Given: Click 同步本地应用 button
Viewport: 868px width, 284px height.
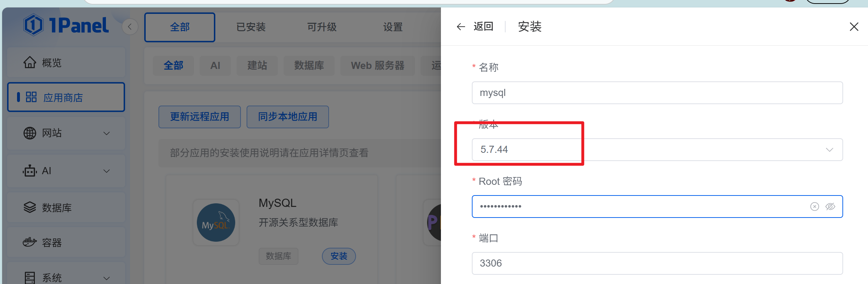Looking at the screenshot, I should (x=288, y=117).
